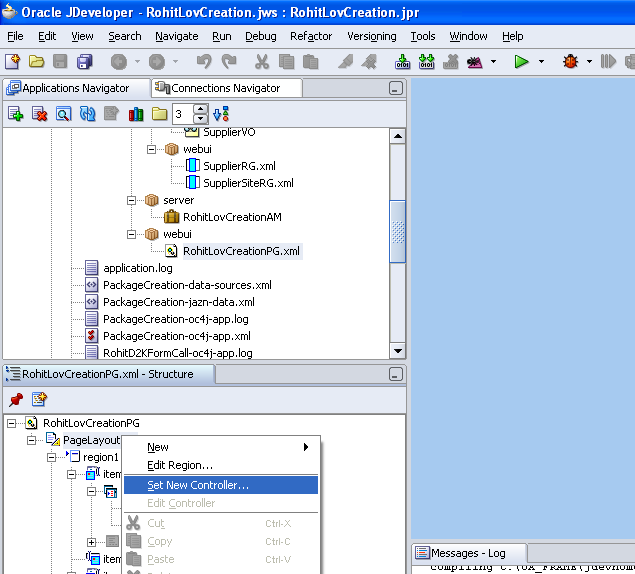Click the Paste toolbar icon

pyautogui.click(x=311, y=62)
